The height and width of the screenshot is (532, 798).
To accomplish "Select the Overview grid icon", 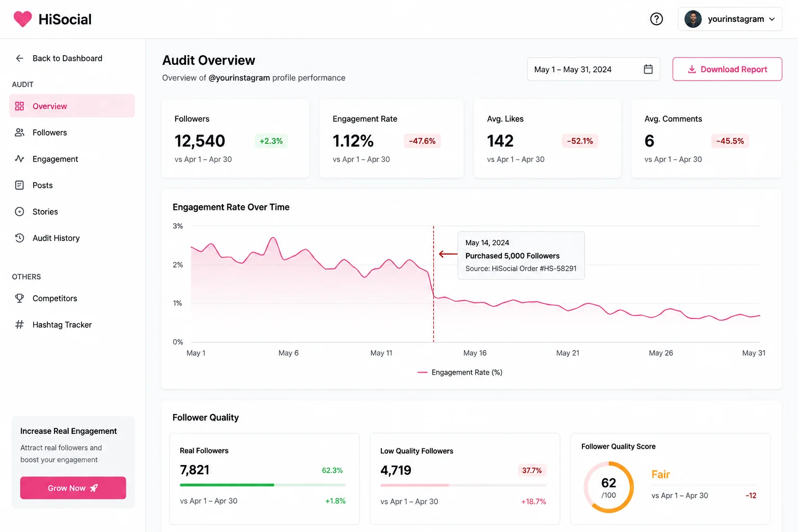I will click(x=19, y=106).
